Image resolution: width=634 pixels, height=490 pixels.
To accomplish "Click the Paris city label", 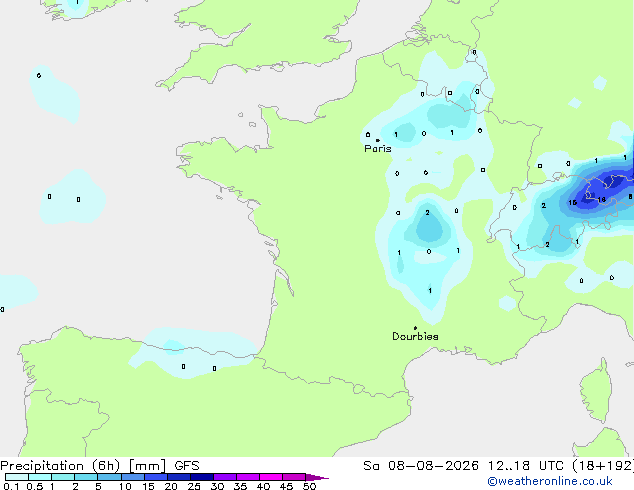I will [x=378, y=149].
